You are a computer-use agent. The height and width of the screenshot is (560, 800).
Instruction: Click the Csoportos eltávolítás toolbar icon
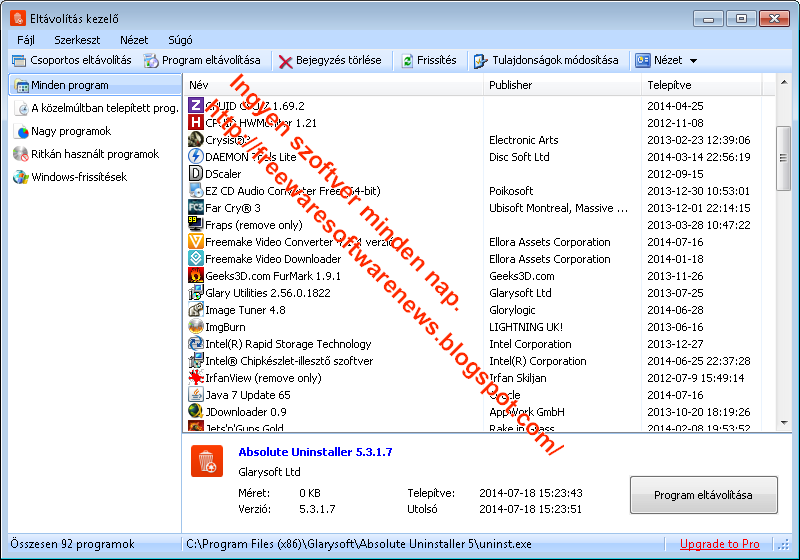coord(19,61)
